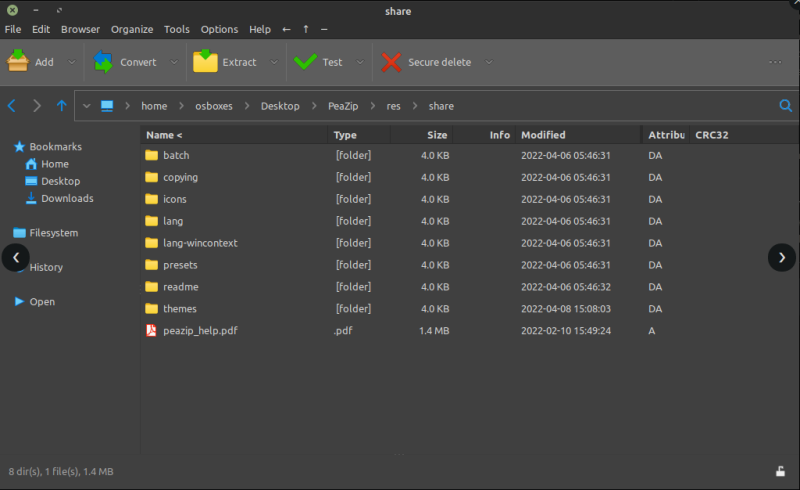This screenshot has width=800, height=490.
Task: Click the Convert toolbar icon
Action: click(103, 62)
